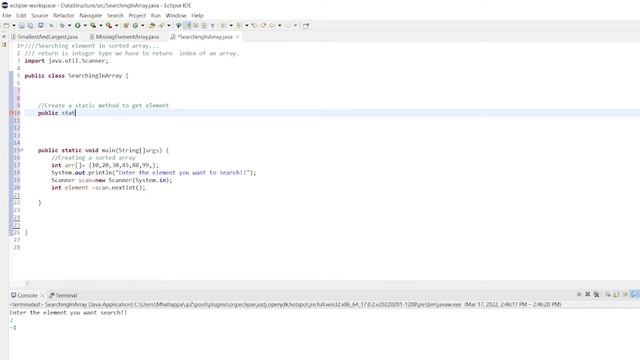
Task: Open the Window menu
Action: [176, 16]
